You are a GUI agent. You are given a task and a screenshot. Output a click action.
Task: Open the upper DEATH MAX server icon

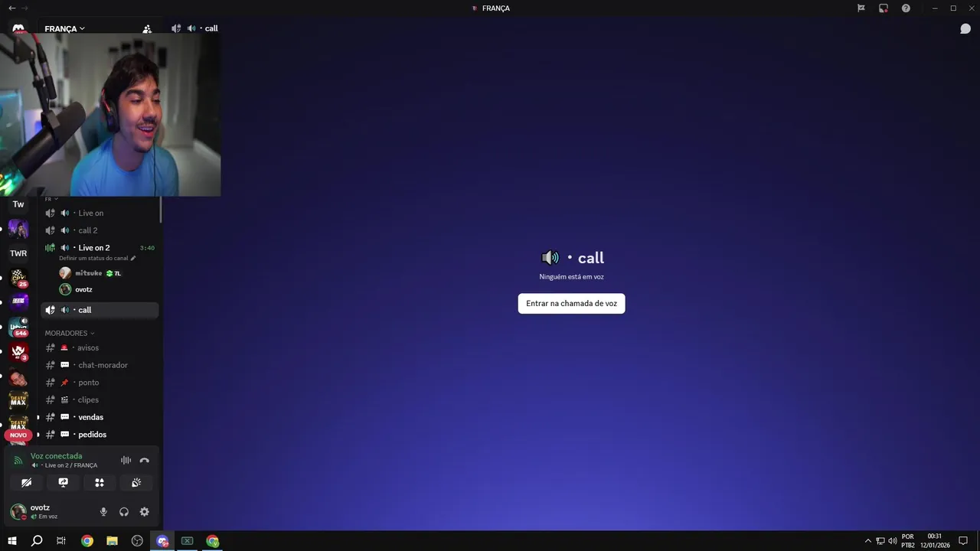pyautogui.click(x=18, y=400)
